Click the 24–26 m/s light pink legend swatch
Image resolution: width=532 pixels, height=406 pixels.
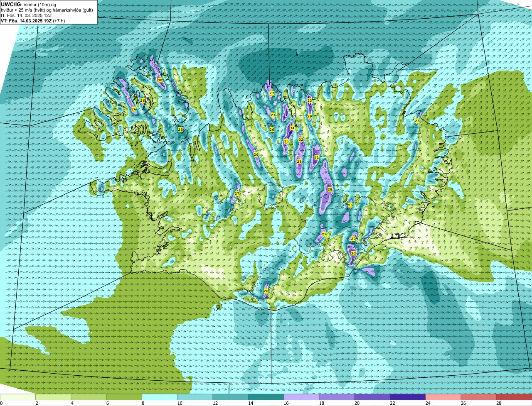coord(443,397)
